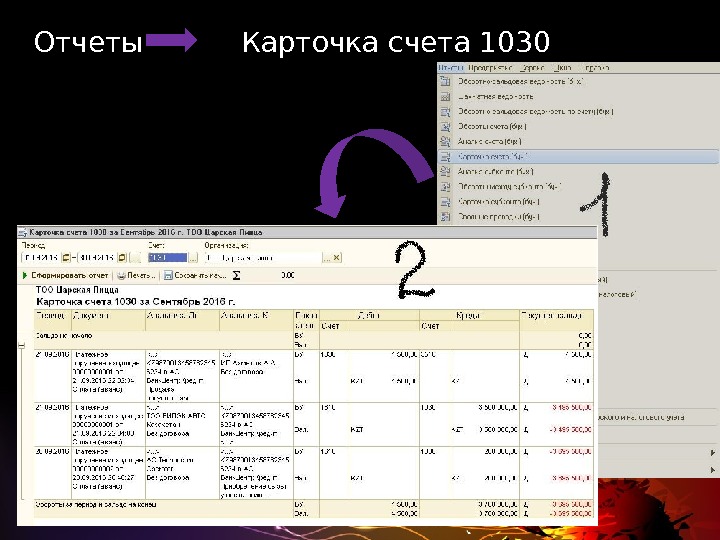This screenshot has height=540, width=720.
Task: Click the Организация input field
Action: (263, 258)
